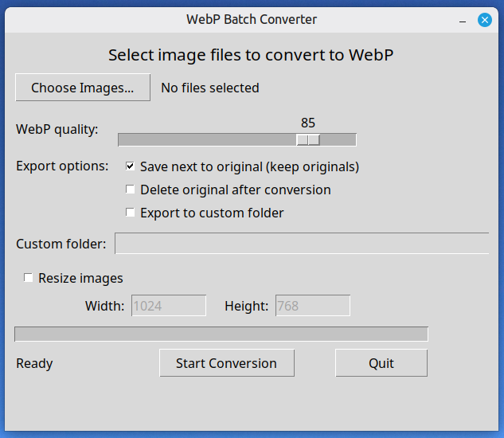Toggle the Resize images checkbox
Screen dimensions: 504x438
point(29,278)
